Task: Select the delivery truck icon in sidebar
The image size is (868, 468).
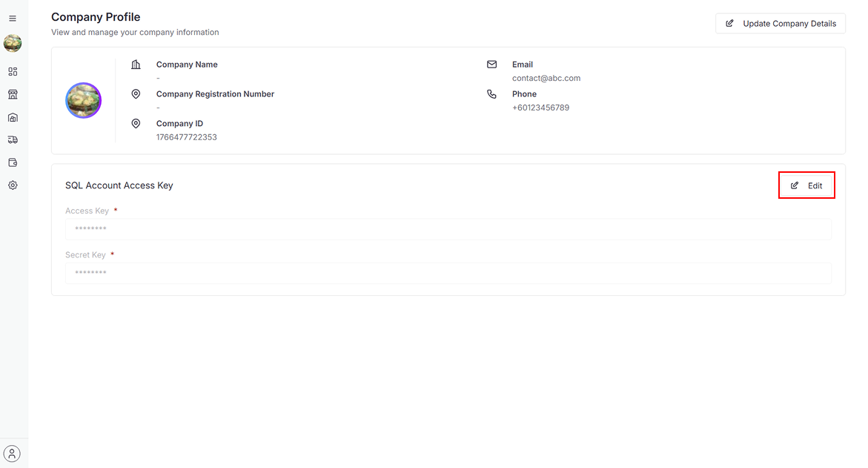Action: tap(13, 139)
